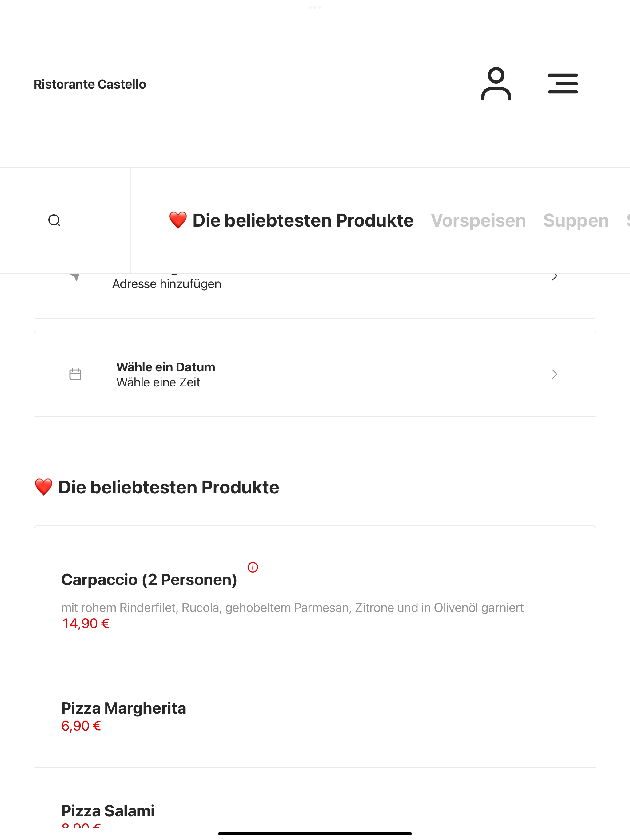The height and width of the screenshot is (840, 630).
Task: Open the user account profile icon
Action: coord(496,84)
